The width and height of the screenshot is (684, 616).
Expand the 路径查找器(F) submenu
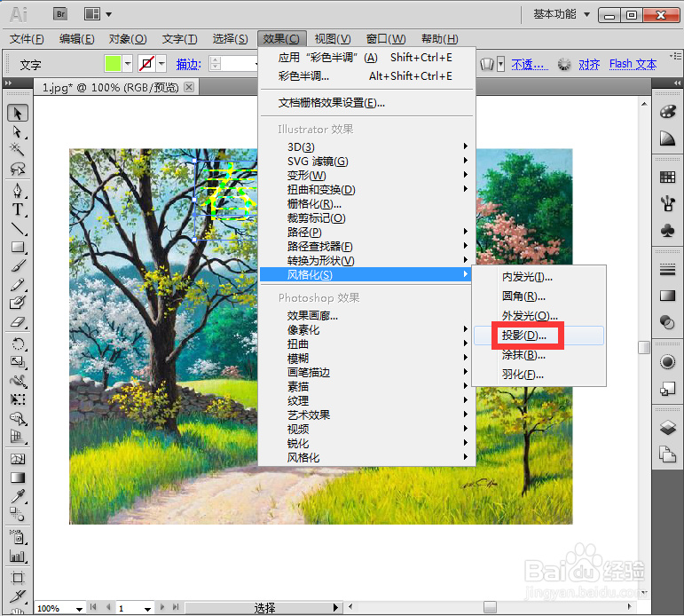(x=366, y=246)
